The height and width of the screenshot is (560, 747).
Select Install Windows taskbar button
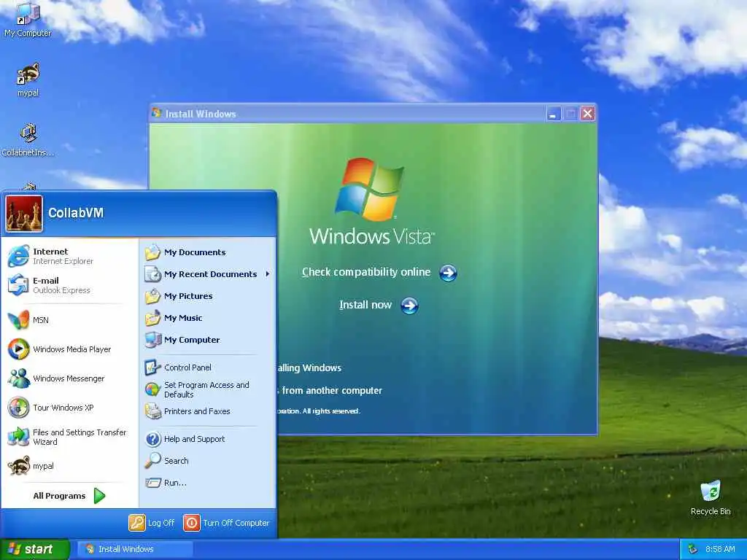135,549
